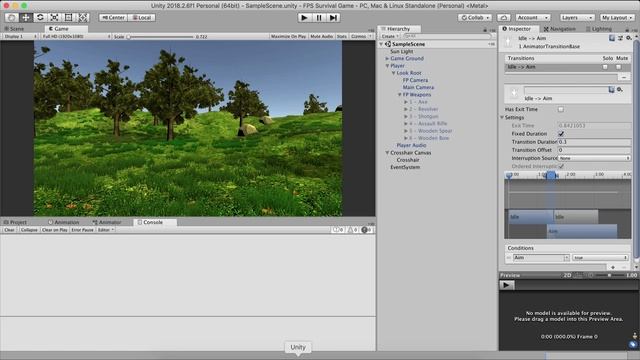Select Crosshair in Hierarchy
This screenshot has height=360, width=640.
point(408,160)
